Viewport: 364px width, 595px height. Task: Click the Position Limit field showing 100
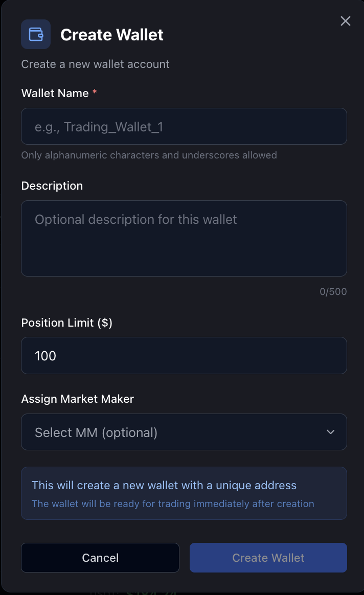(184, 355)
